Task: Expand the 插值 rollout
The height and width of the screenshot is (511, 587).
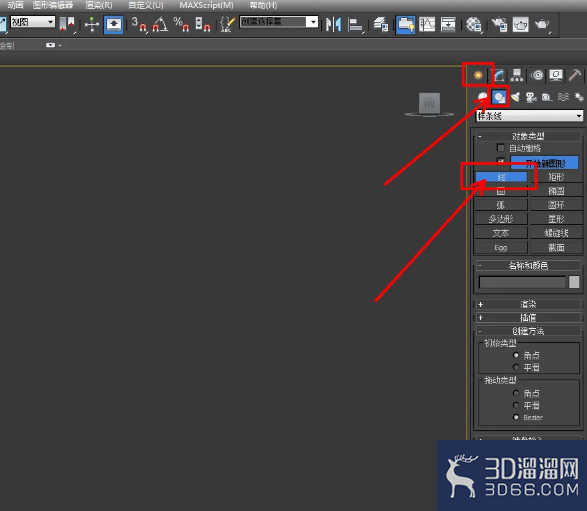Action: 528,317
